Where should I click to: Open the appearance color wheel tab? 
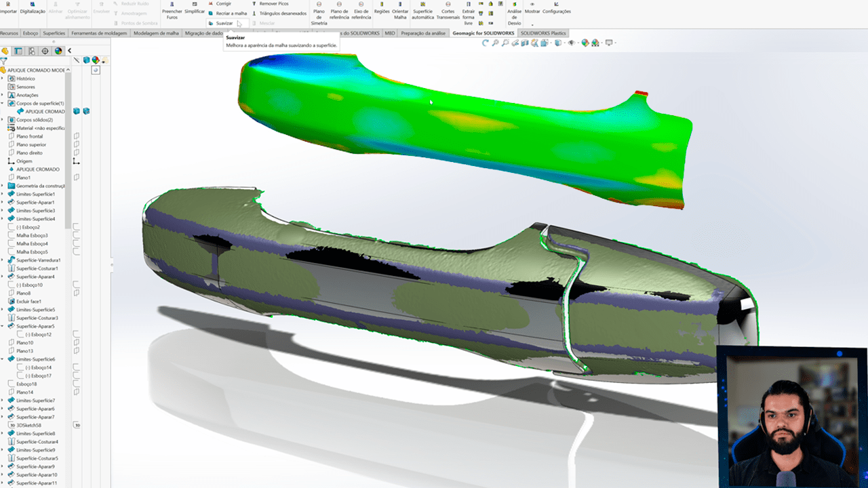(58, 51)
